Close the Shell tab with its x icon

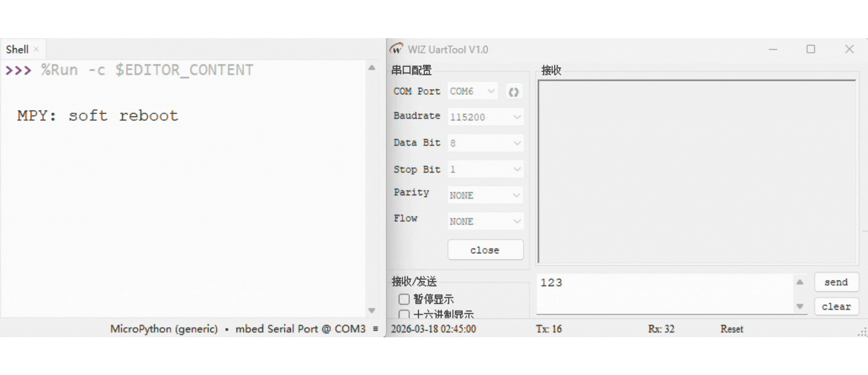pos(36,49)
